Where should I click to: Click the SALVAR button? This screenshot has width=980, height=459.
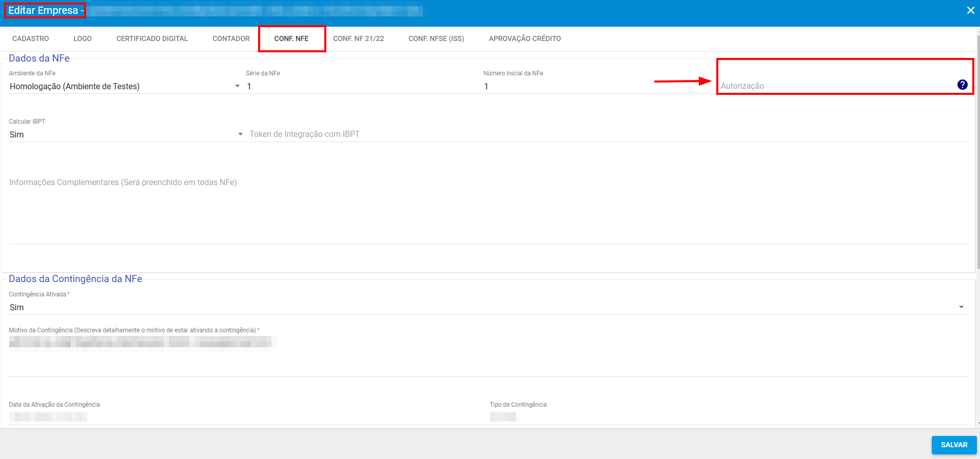954,445
